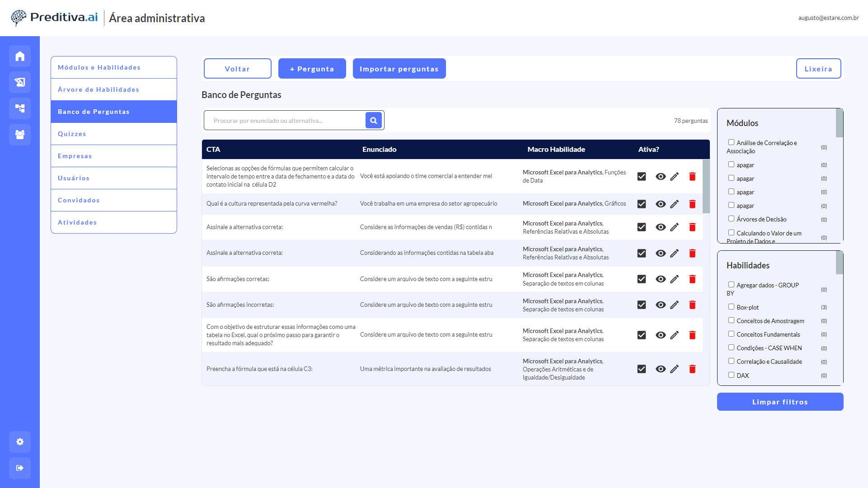
Task: Open 'Convidados' menu item
Action: (114, 200)
